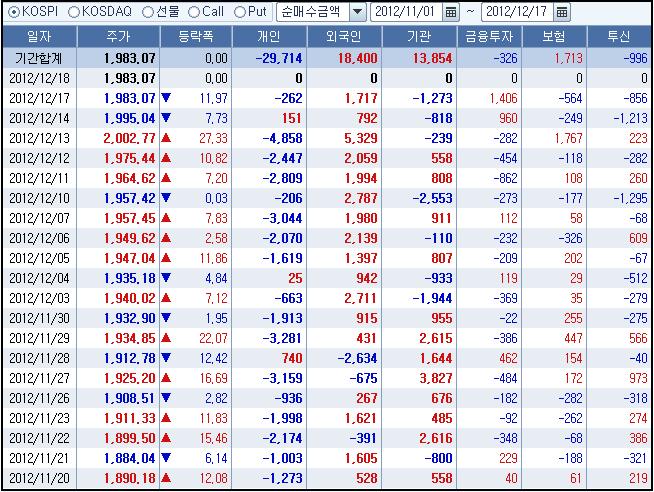Click the 2012/12/10 date cell
The image size is (654, 492).
point(40,198)
